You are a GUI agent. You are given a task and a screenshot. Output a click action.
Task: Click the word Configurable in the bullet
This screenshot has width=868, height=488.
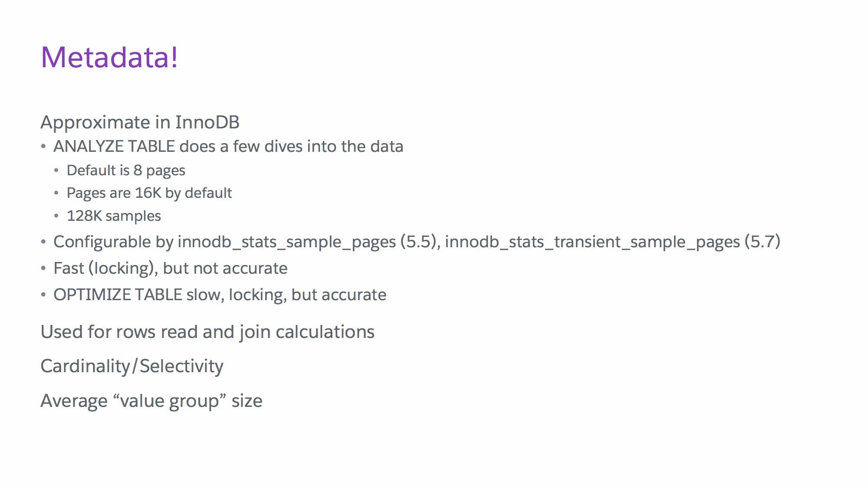pos(102,242)
